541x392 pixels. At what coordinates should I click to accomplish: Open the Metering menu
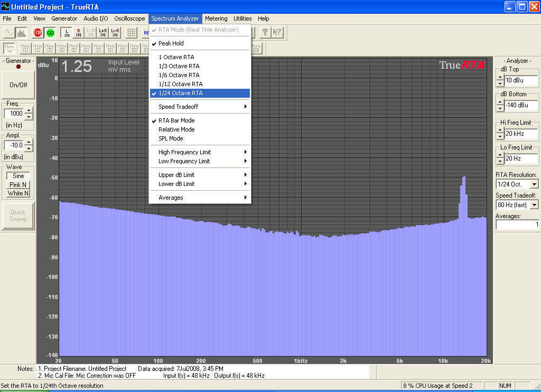pyautogui.click(x=216, y=18)
